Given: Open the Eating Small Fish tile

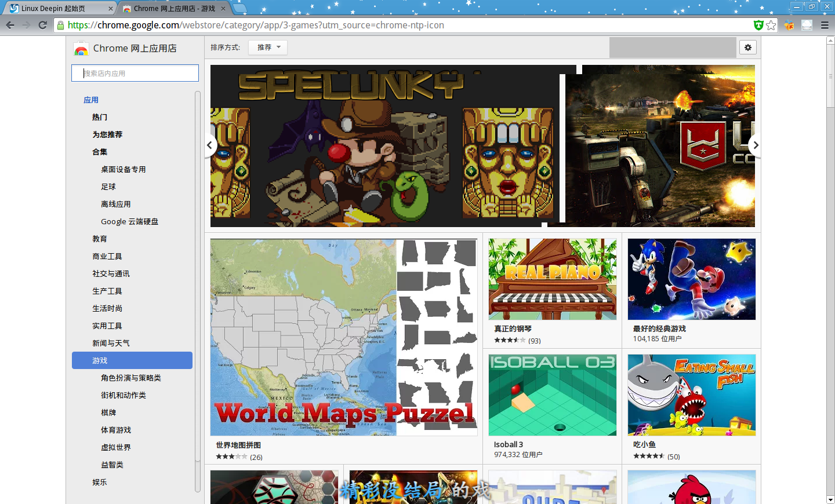Looking at the screenshot, I should point(692,395).
